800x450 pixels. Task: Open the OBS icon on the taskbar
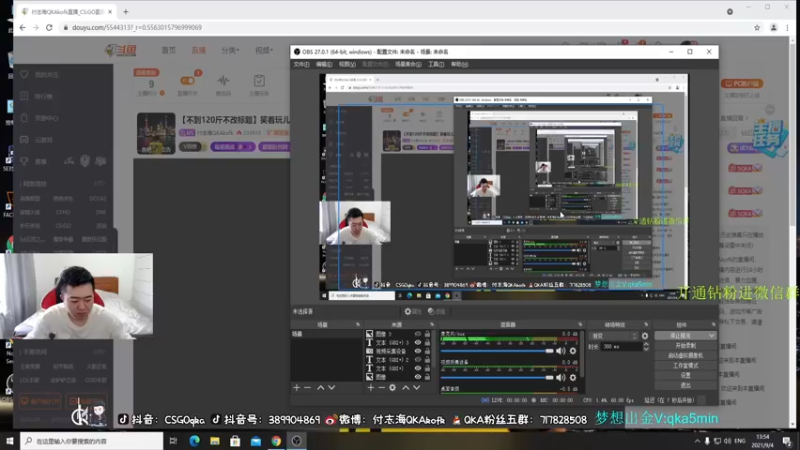(296, 441)
